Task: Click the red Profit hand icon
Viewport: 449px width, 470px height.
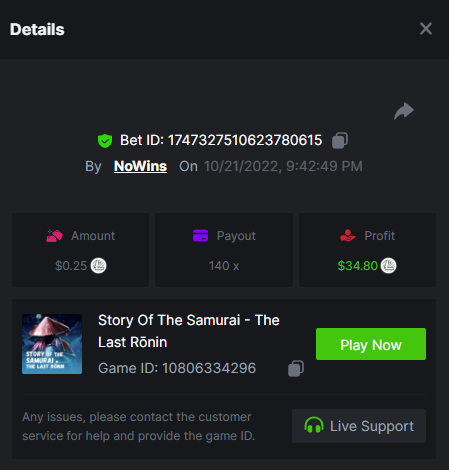Action: pyautogui.click(x=347, y=236)
